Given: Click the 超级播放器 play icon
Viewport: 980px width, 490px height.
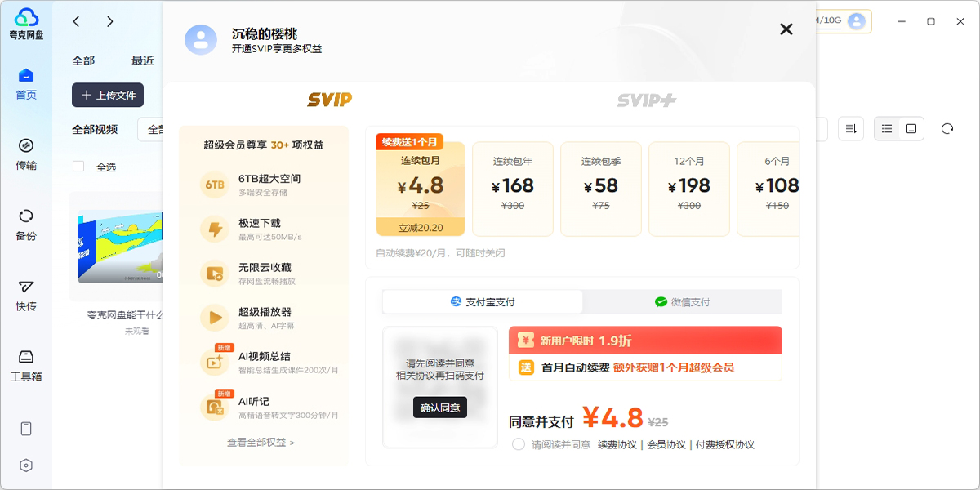Looking at the screenshot, I should point(215,318).
